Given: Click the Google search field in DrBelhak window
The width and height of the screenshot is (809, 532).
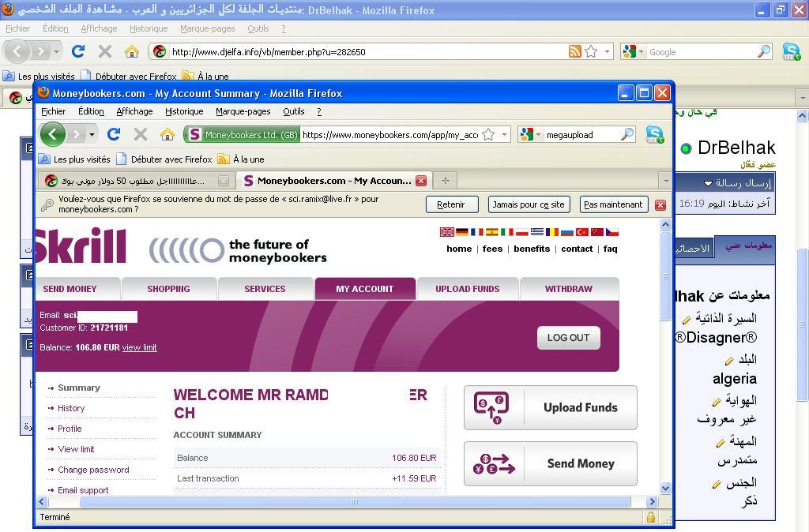Looking at the screenshot, I should click(x=702, y=51).
